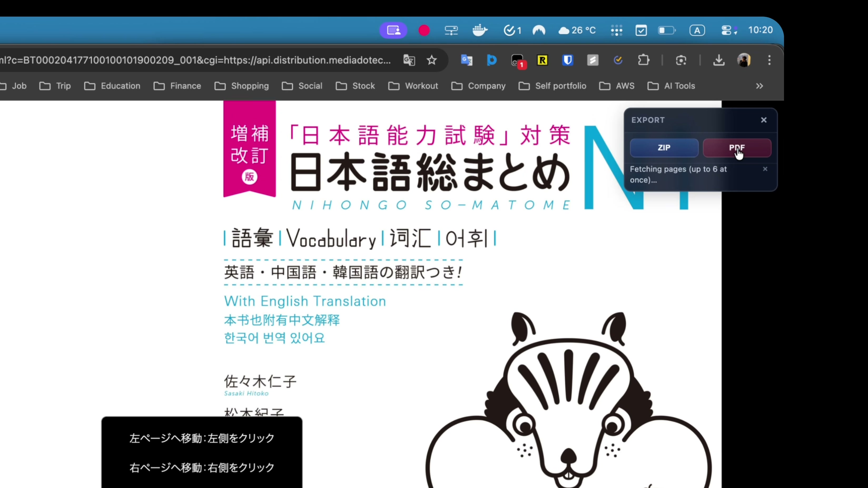Open the AWS bookmarks folder

[x=617, y=86]
